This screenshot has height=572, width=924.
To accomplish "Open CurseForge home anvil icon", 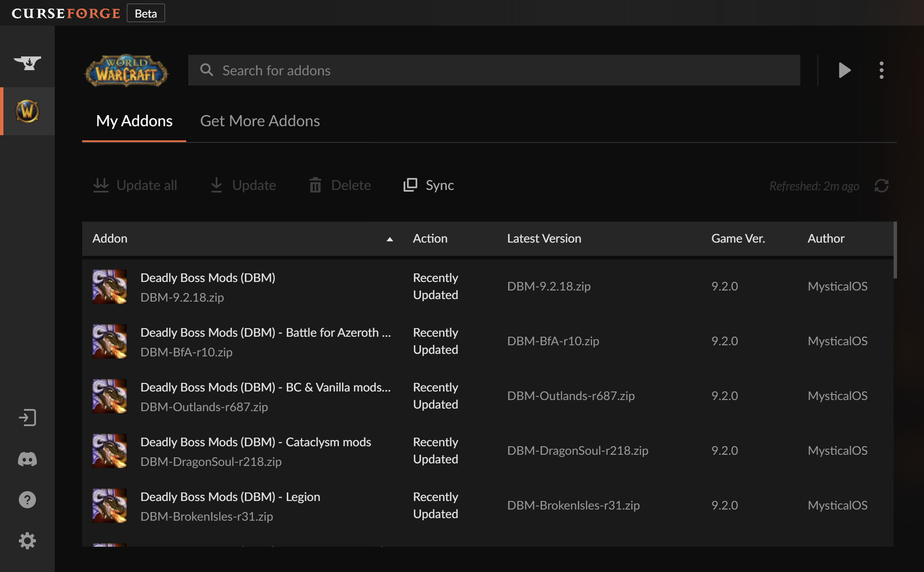I will tap(27, 63).
